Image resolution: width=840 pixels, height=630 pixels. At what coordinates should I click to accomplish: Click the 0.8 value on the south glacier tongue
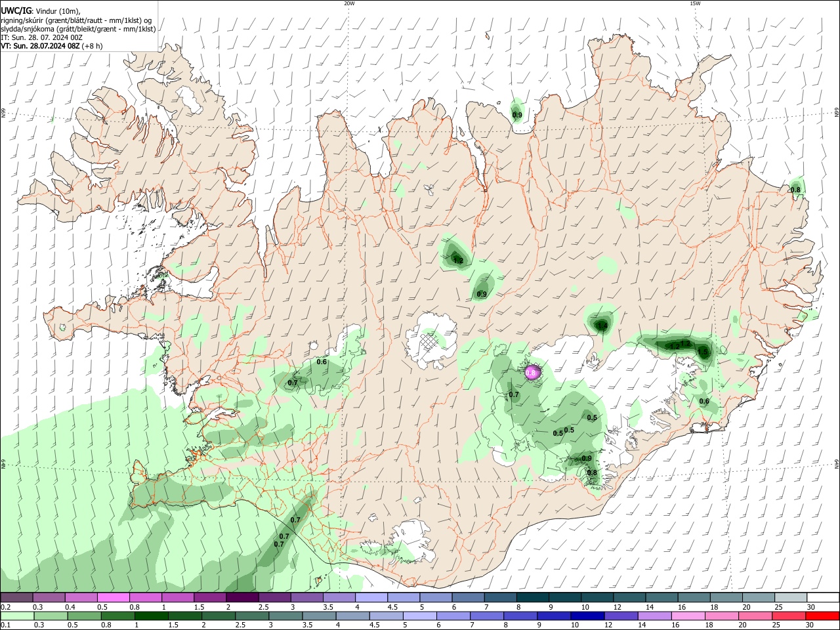tap(592, 472)
